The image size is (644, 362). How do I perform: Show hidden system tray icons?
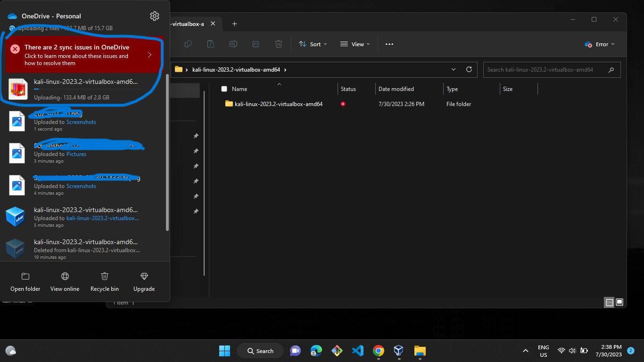point(526,351)
